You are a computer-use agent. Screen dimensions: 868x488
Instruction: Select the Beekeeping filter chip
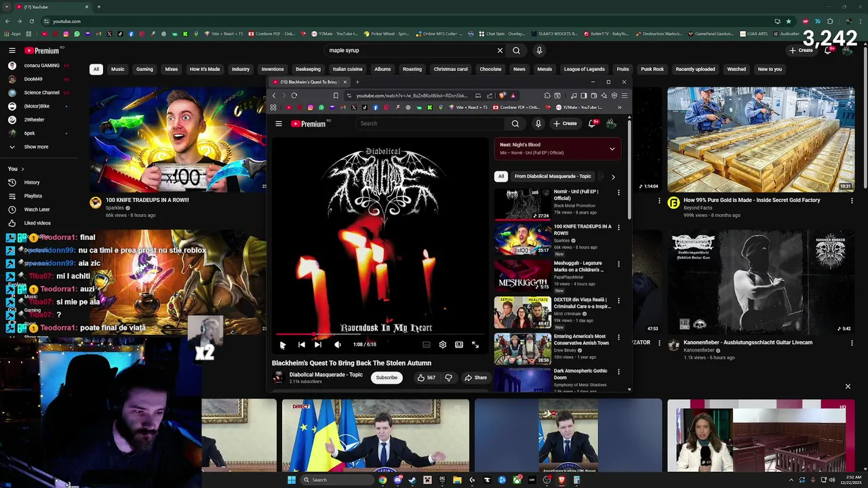pyautogui.click(x=308, y=69)
